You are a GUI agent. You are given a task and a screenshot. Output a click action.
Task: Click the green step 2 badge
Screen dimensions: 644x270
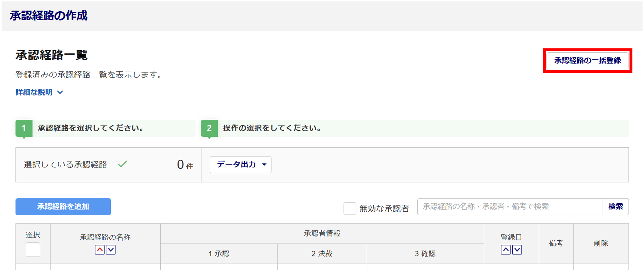coord(209,128)
